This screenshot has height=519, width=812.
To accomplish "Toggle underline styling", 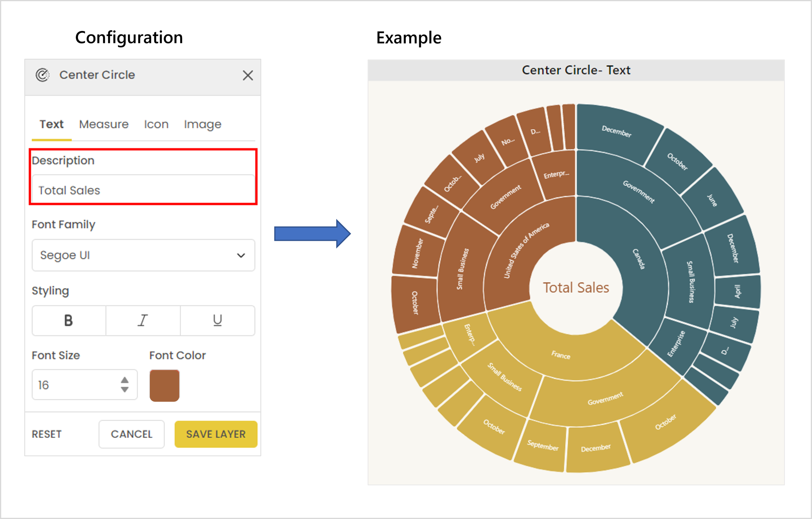I will pos(217,320).
